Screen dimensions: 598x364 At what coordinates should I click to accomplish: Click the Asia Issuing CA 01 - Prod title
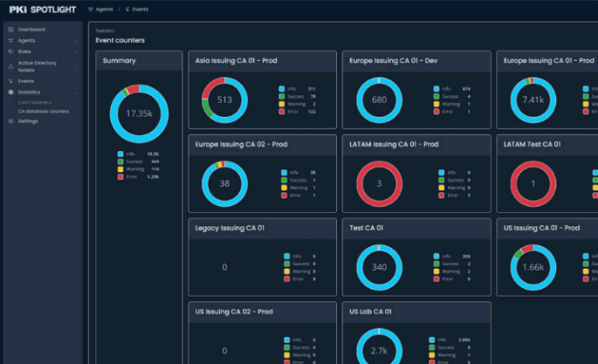click(236, 60)
